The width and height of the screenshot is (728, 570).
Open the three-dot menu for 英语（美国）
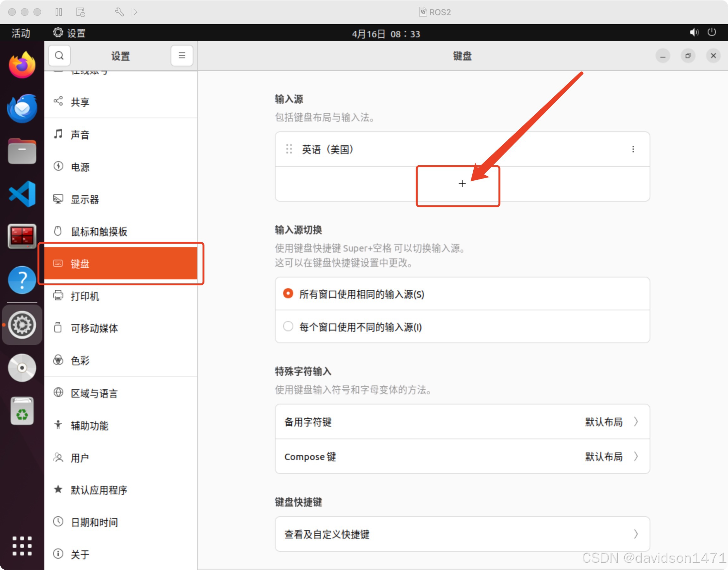coord(633,149)
